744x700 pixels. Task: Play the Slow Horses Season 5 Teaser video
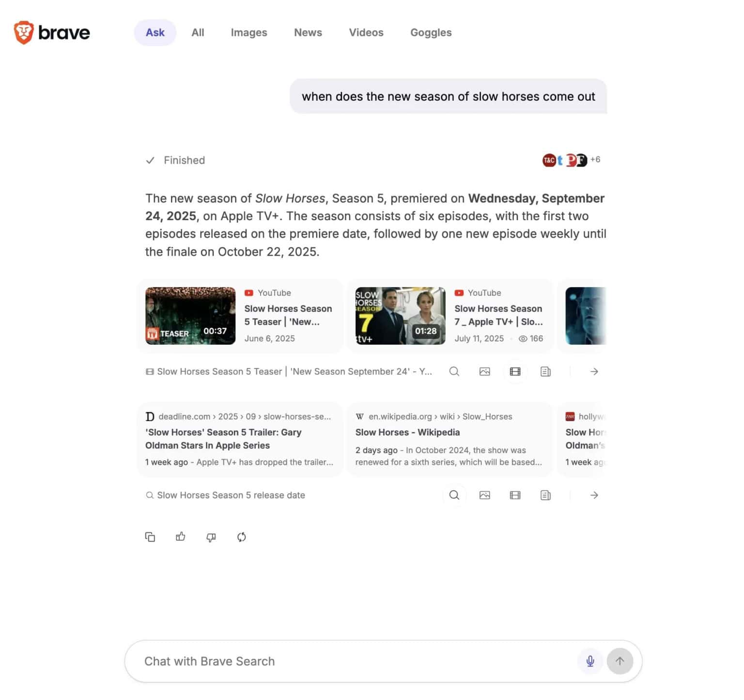coord(190,315)
